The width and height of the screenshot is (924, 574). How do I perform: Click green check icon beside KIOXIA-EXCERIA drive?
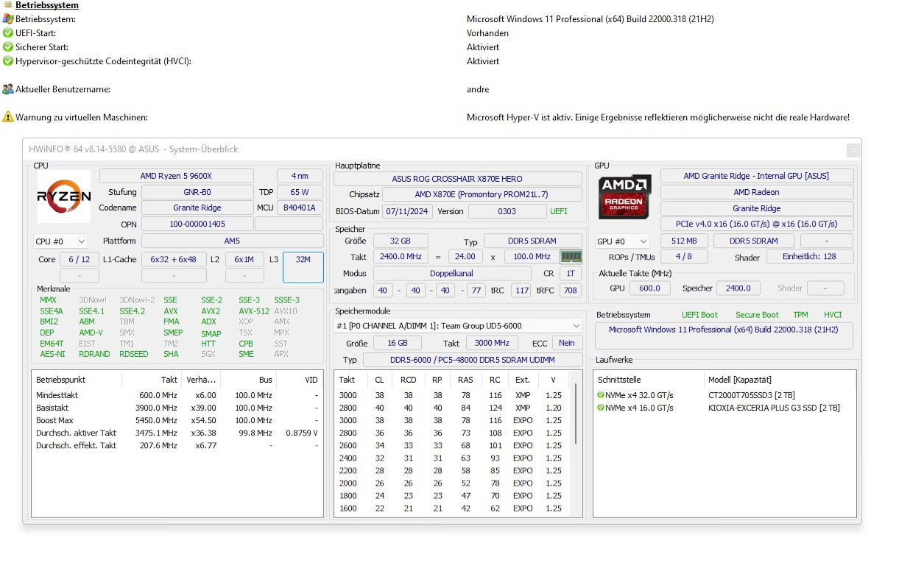click(x=601, y=408)
